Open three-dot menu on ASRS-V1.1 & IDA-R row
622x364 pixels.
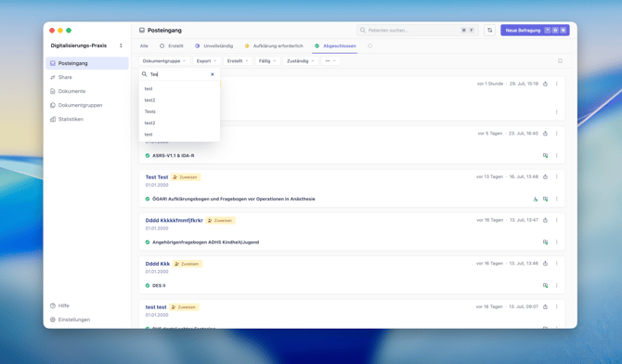[556, 156]
